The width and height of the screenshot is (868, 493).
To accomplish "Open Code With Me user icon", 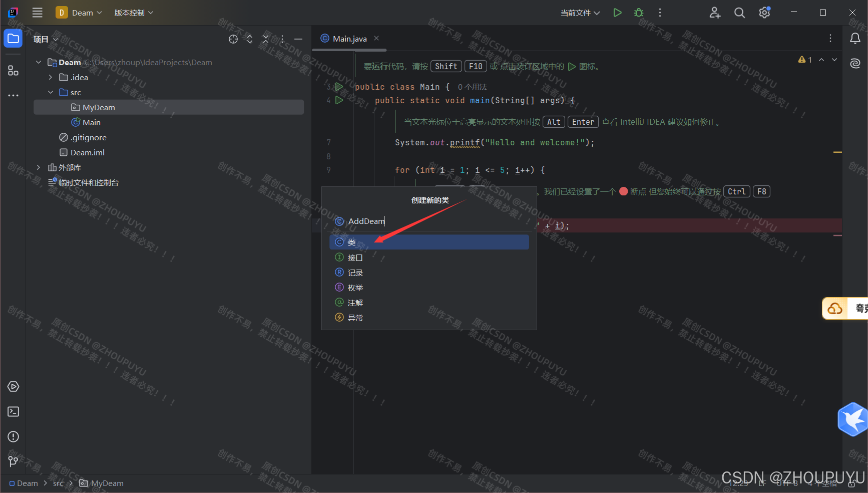I will pyautogui.click(x=715, y=13).
